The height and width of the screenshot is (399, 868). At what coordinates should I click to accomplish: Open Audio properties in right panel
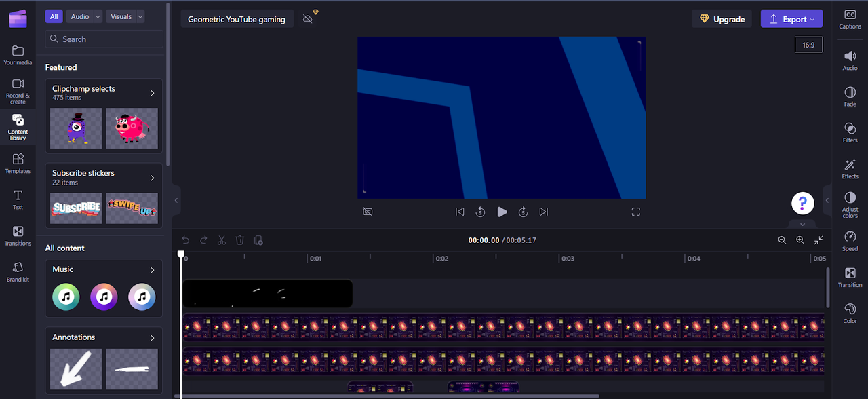pos(850,60)
